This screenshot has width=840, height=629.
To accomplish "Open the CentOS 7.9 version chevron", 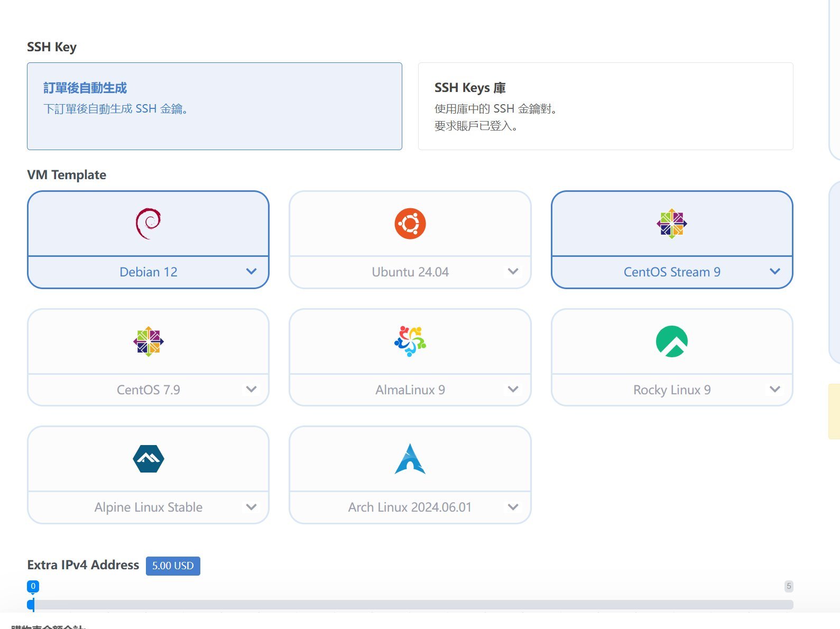I will [x=251, y=390].
